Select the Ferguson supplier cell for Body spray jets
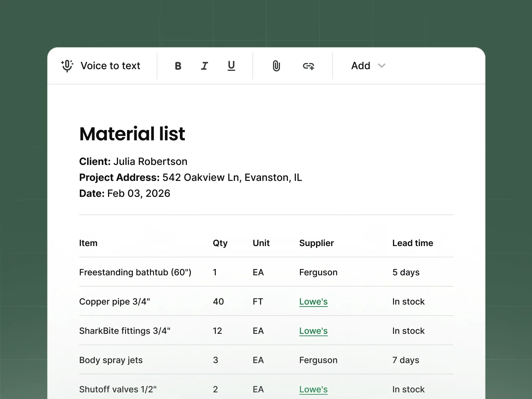The image size is (532, 399). coord(318,360)
